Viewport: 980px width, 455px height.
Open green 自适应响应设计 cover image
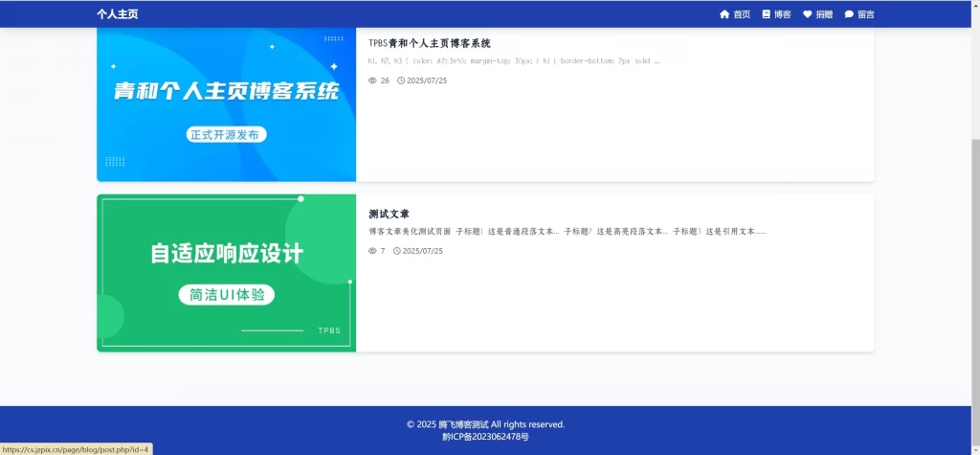coord(226,273)
